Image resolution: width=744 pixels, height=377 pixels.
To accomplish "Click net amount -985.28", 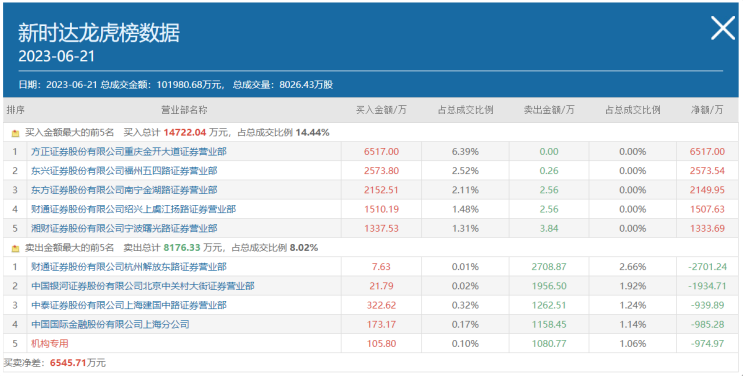I will [707, 324].
